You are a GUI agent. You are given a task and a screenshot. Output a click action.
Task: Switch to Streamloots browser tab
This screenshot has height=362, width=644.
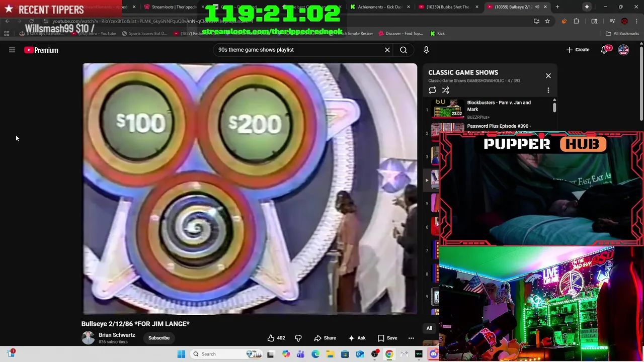(174, 7)
